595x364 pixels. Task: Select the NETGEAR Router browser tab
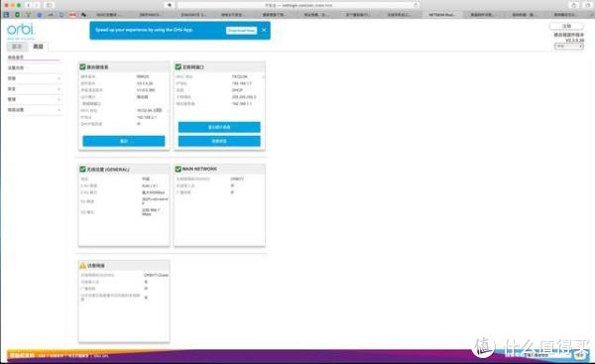pos(442,15)
